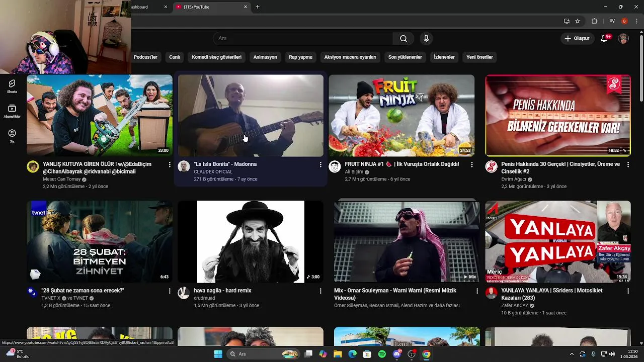Go to Mesut Can Tomay channel name
Viewport: 644px width, 362px height.
click(x=61, y=179)
